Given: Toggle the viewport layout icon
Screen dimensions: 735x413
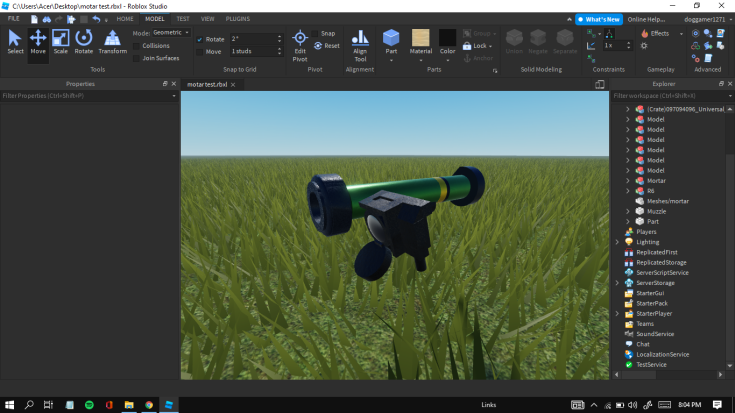Looking at the screenshot, I should pyautogui.click(x=600, y=84).
